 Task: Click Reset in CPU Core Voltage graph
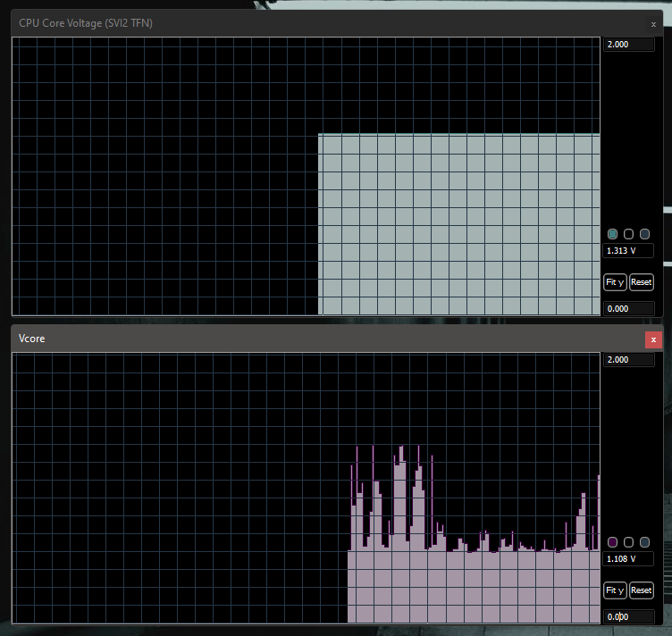[641, 282]
